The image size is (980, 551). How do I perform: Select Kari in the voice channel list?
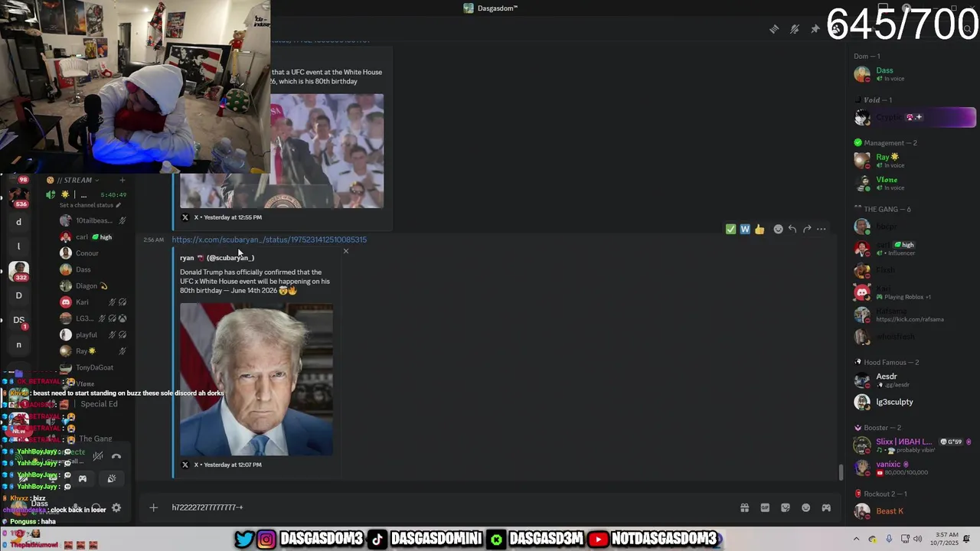pyautogui.click(x=94, y=302)
